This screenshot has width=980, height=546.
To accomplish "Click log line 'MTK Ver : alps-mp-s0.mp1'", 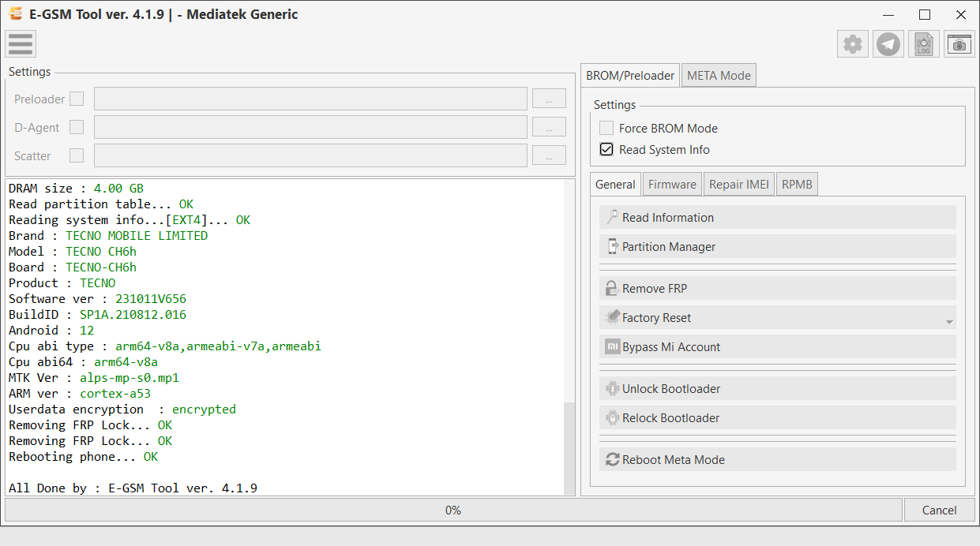I will (94, 377).
